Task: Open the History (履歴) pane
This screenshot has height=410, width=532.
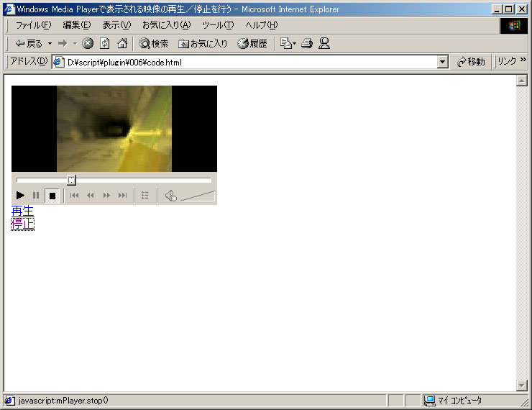Action: click(252, 43)
